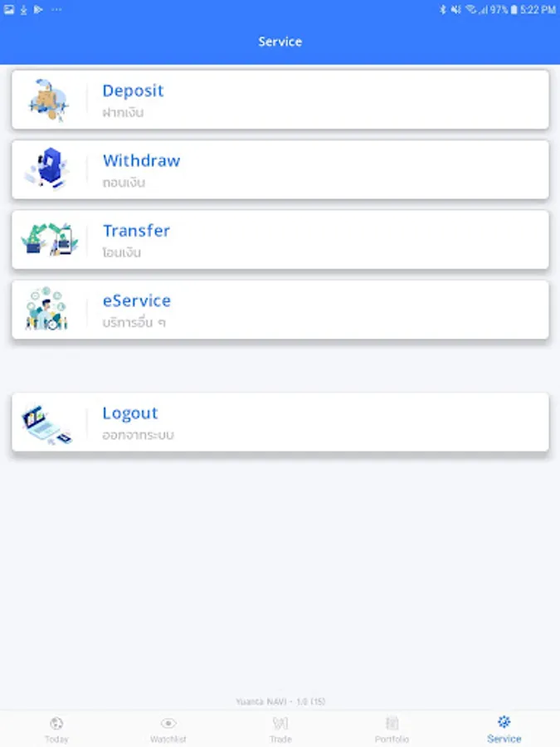Tap the eService illustration icon

pyautogui.click(x=46, y=309)
